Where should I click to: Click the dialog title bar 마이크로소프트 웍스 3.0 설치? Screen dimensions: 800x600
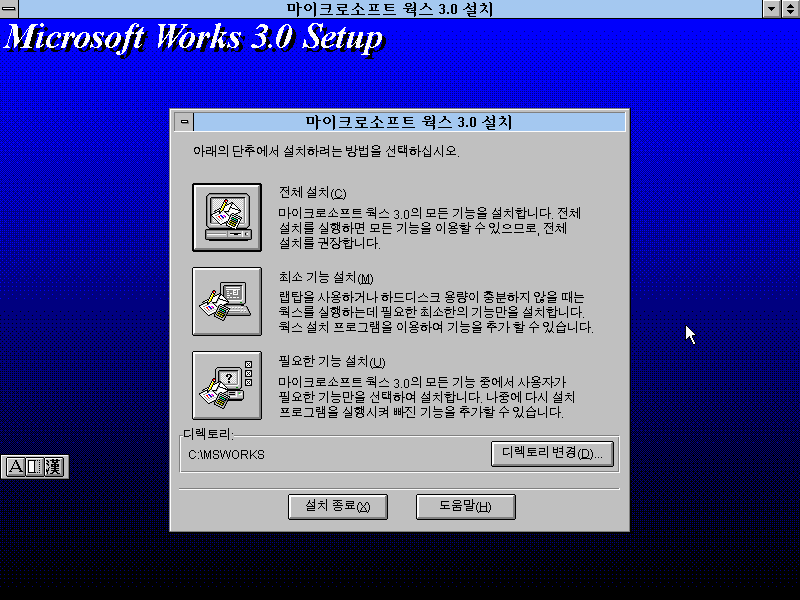point(409,122)
